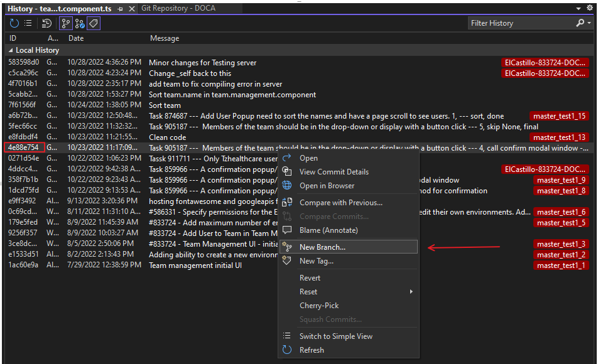Click the blue Refresh icon in history toolbar
This screenshot has width=598, height=364.
14,23
